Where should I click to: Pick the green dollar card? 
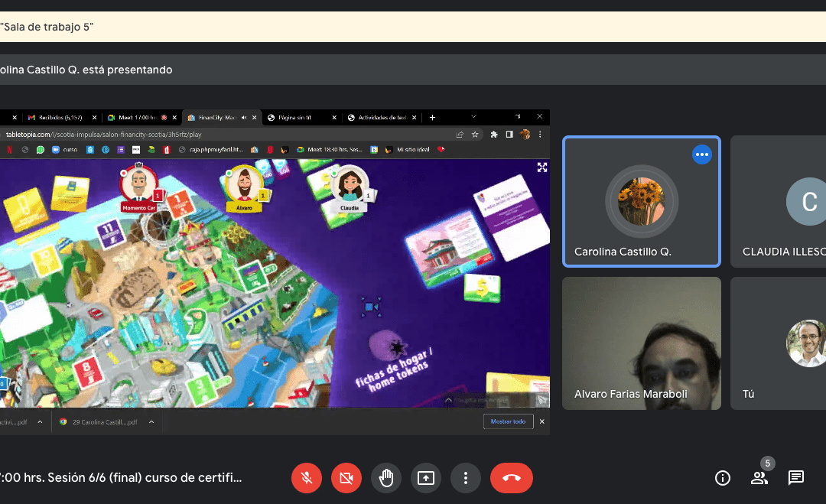(x=482, y=288)
